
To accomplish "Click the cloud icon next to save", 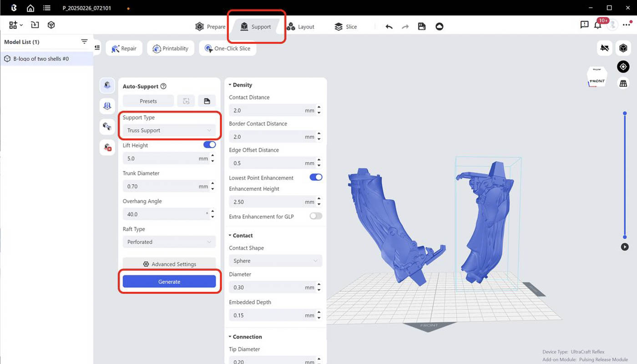I will click(x=439, y=26).
